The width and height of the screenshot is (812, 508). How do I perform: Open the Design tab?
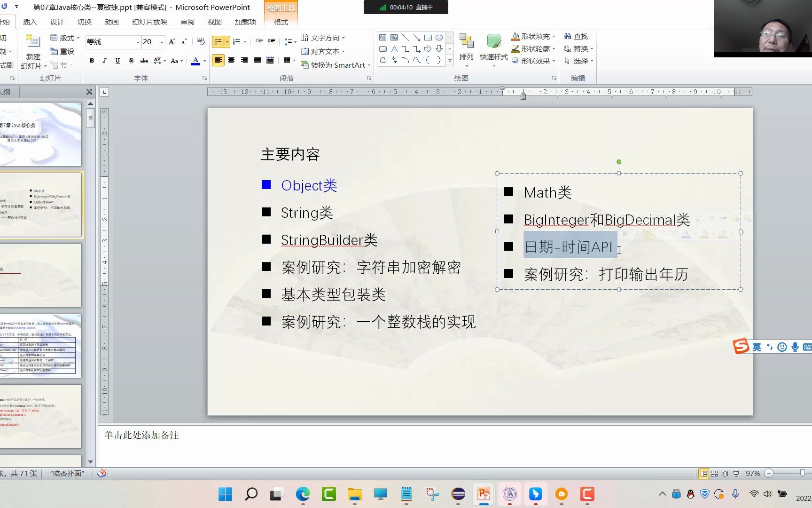pyautogui.click(x=57, y=22)
